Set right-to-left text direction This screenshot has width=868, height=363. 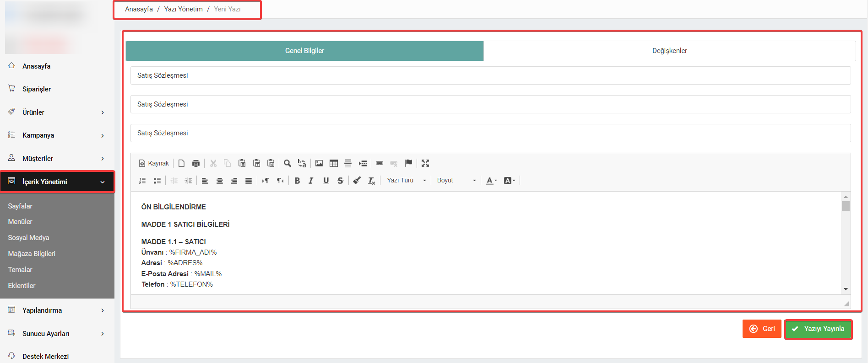point(280,181)
